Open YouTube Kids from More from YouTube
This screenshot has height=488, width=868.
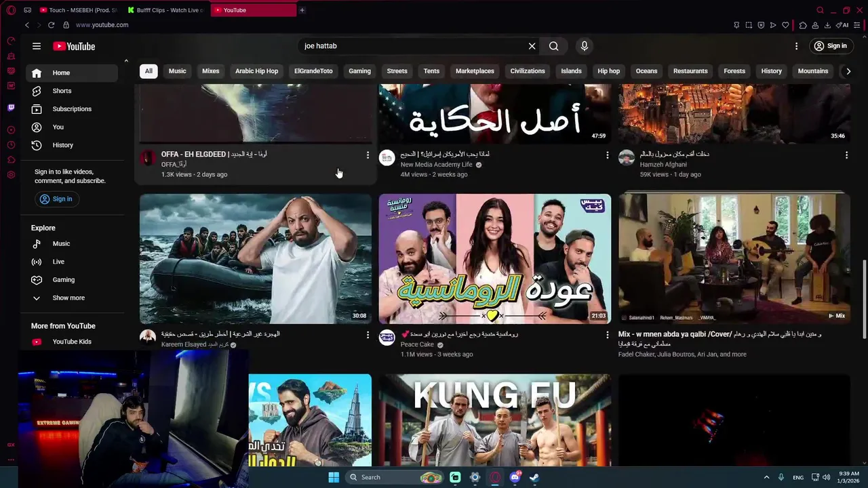[72, 342]
